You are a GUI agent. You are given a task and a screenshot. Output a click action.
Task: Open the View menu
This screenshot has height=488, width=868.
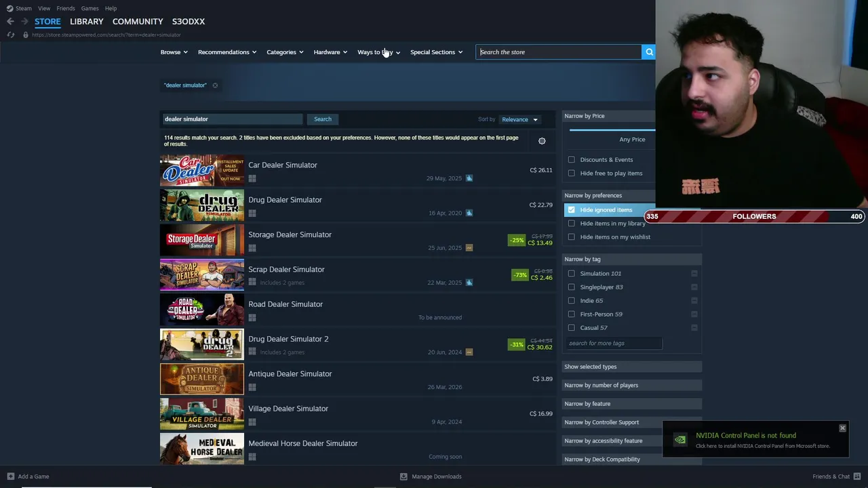point(44,9)
